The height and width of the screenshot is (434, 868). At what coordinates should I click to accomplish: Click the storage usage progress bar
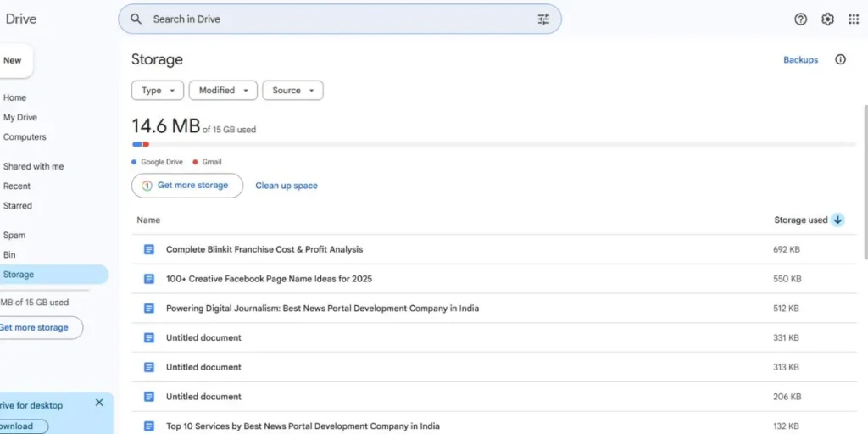click(x=493, y=145)
